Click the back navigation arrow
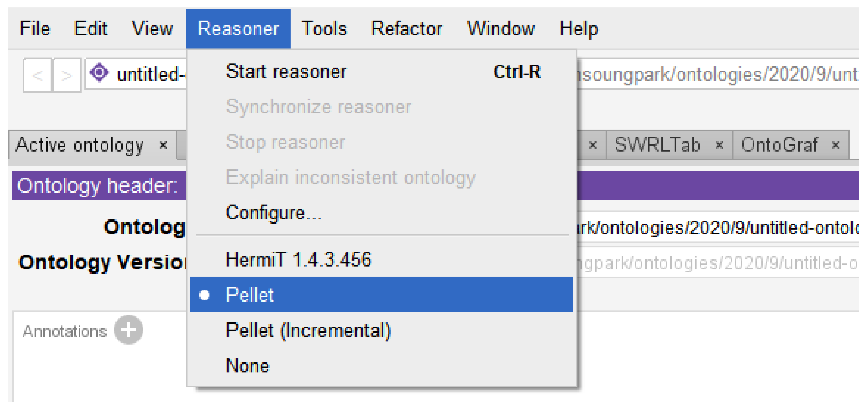This screenshot has width=868, height=412. pyautogui.click(x=37, y=75)
